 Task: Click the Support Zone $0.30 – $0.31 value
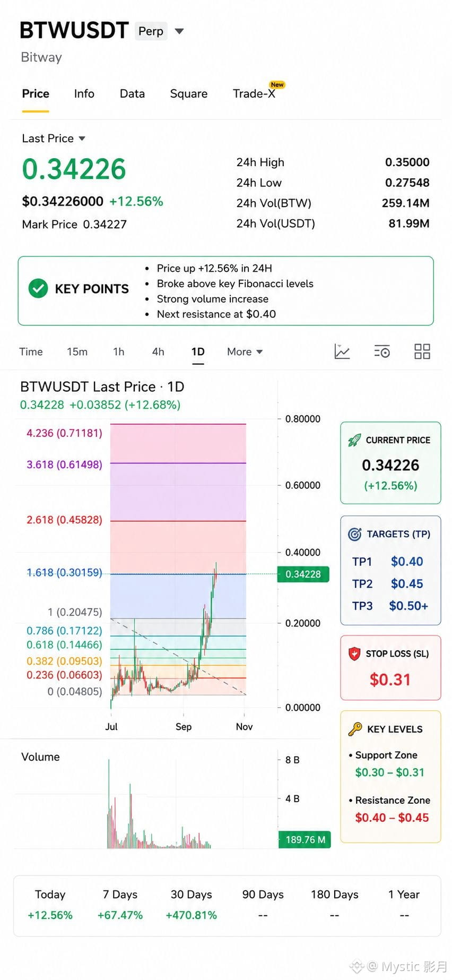click(390, 772)
